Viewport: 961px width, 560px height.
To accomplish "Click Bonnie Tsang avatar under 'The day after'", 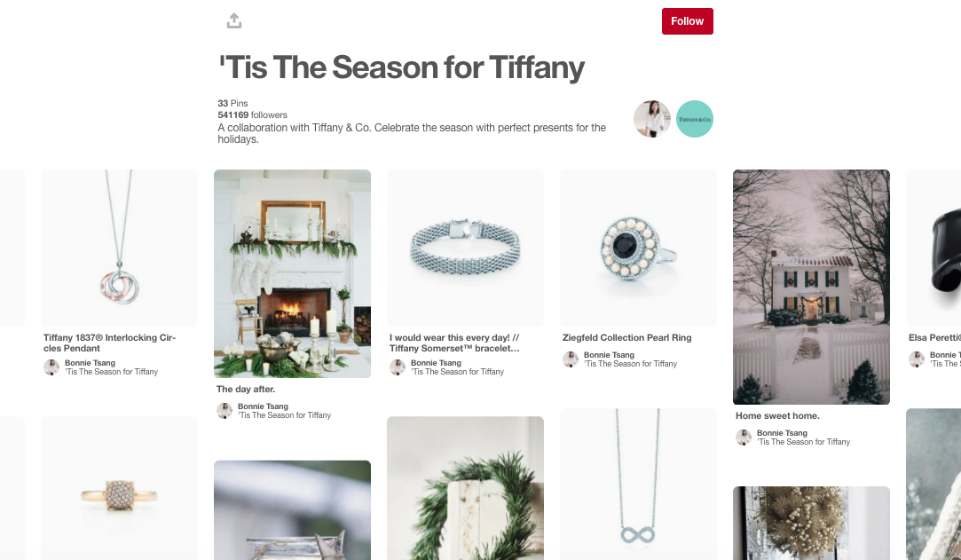I will (x=224, y=411).
